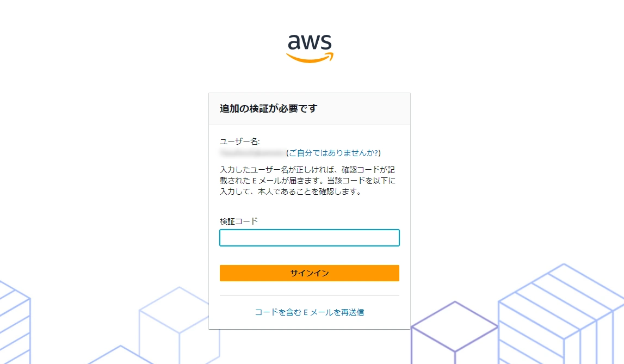Resend code via コードを含む E メールを再送信
Viewport: 624px width, 364px height.
(310, 312)
